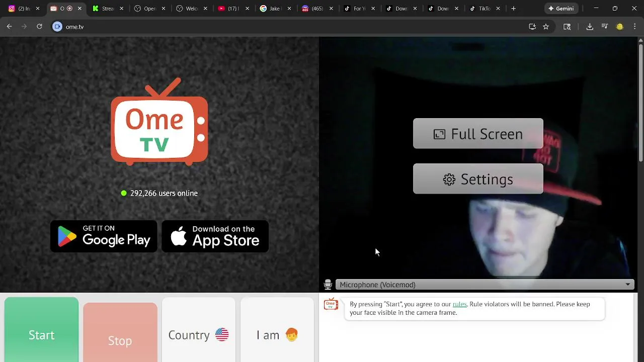Click the '292,266 users online' text
This screenshot has width=644, height=362.
[x=164, y=193]
